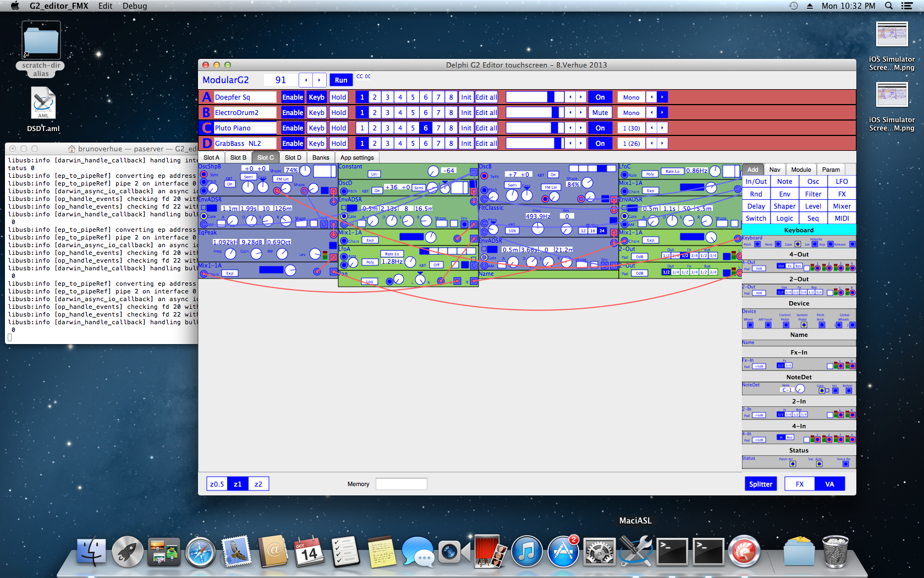Open Spotlight search in menu bar
Image resolution: width=924 pixels, height=578 pixels.
tap(889, 6)
